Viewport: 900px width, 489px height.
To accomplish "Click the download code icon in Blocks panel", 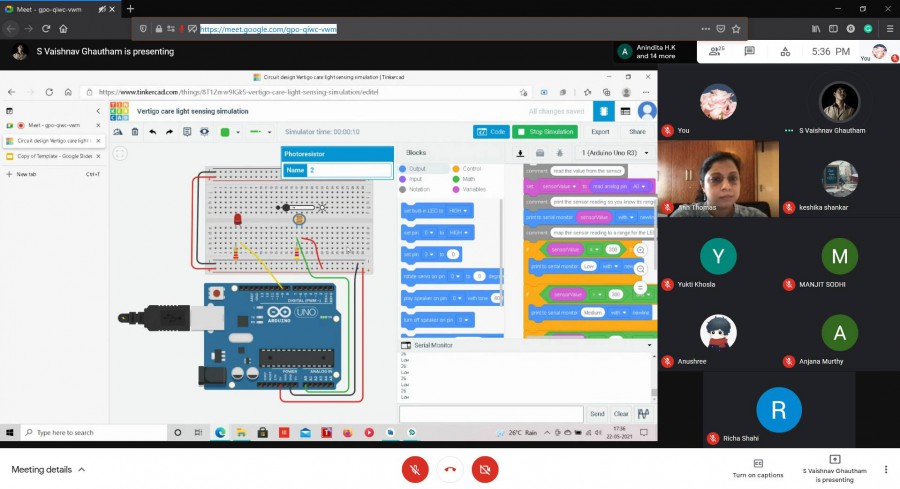I will click(x=520, y=153).
